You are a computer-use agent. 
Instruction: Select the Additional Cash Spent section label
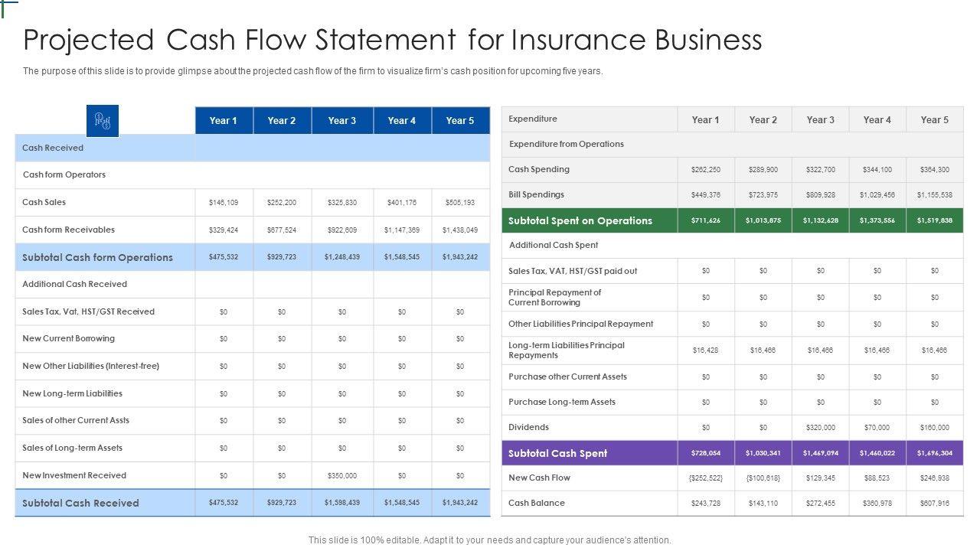(554, 245)
